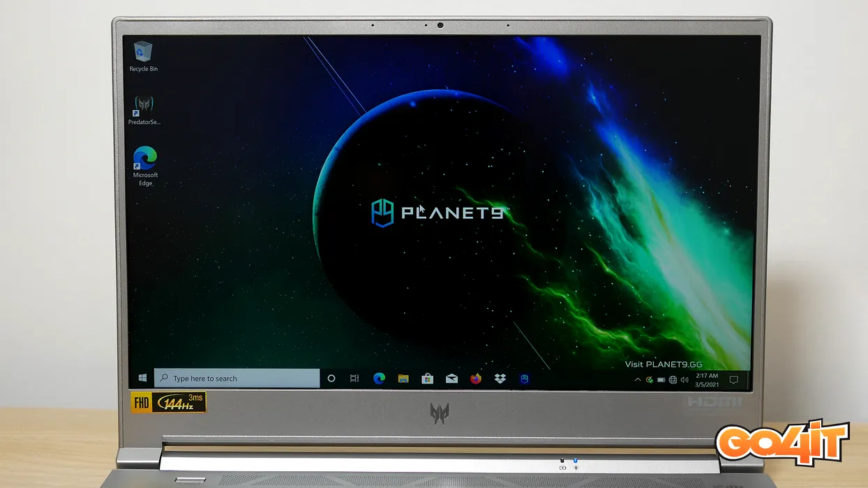Open the Action Center notifications icon

(733, 380)
